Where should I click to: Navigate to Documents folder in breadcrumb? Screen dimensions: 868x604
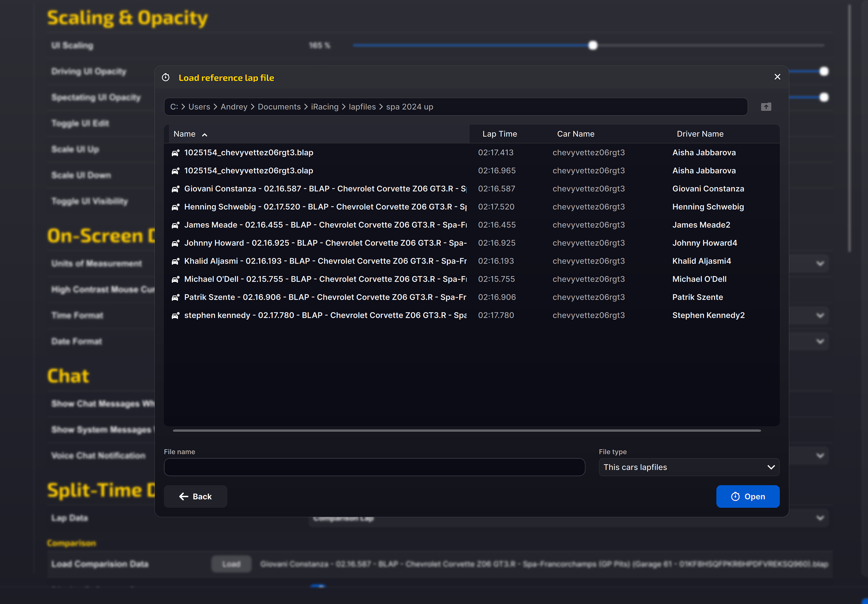279,107
